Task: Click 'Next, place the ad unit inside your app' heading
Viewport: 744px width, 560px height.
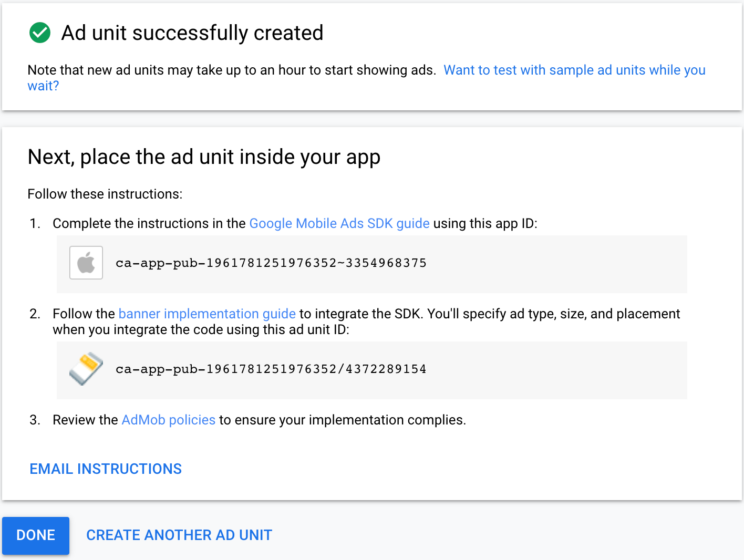Action: (204, 157)
